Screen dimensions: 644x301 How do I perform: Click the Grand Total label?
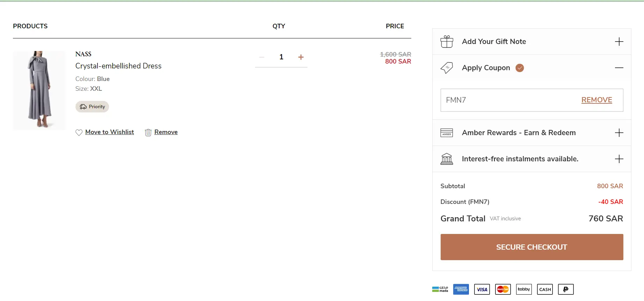click(463, 219)
